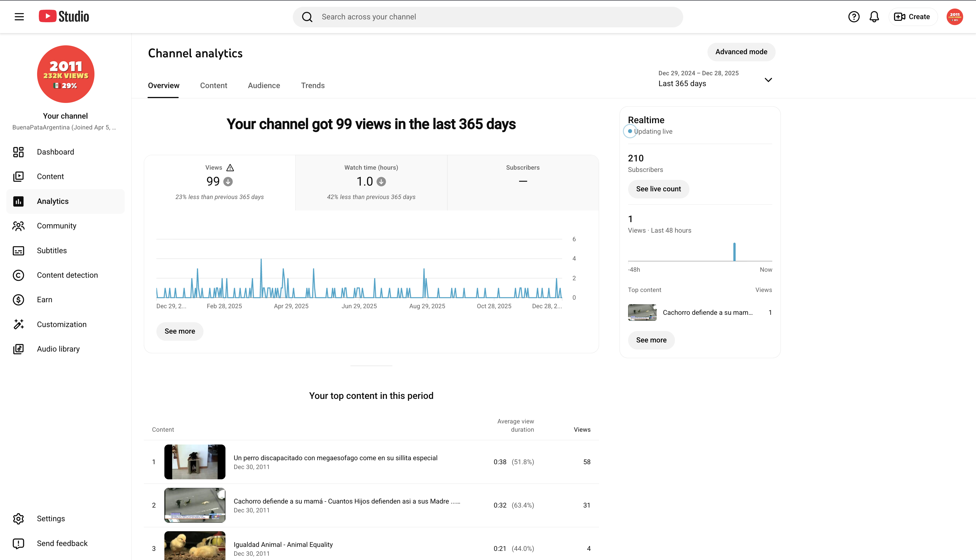Open the help question mark icon
Viewport: 976px width, 560px height.
click(854, 17)
